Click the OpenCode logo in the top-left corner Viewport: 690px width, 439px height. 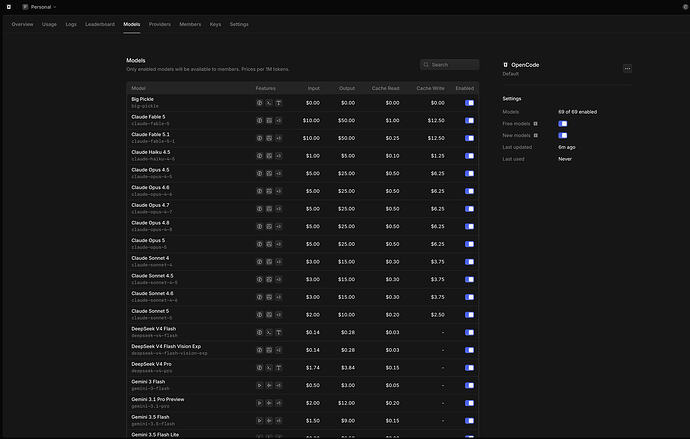pos(9,7)
